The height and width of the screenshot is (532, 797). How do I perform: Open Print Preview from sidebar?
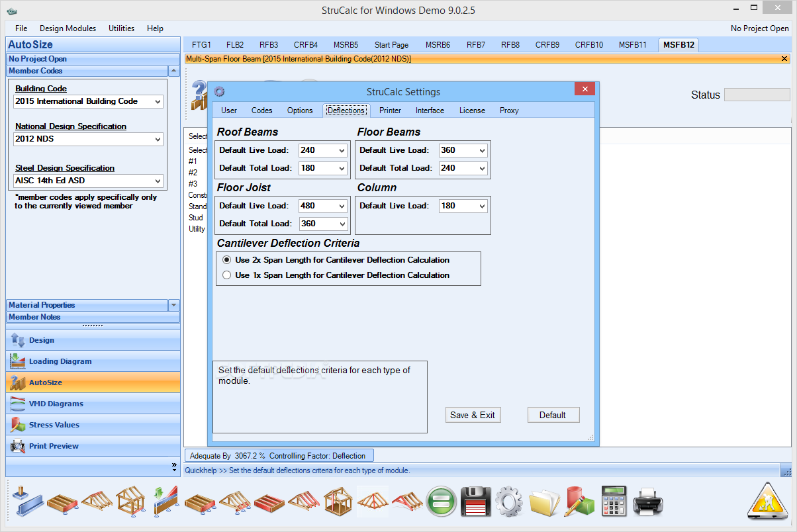point(93,446)
